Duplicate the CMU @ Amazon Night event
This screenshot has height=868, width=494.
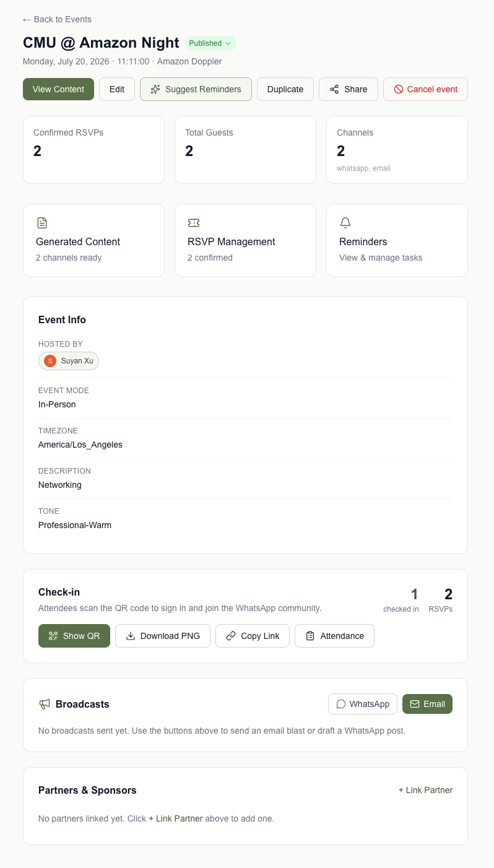point(285,89)
